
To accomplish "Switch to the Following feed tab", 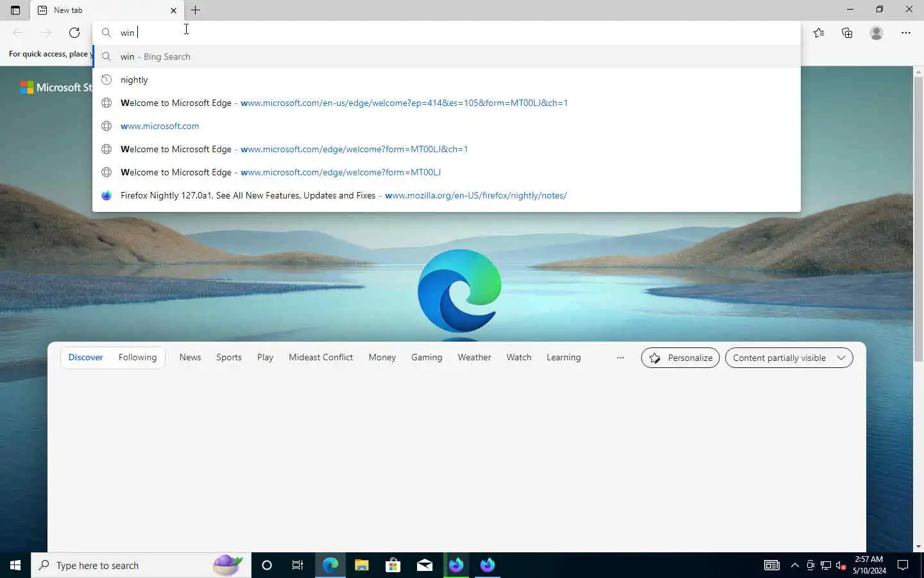I will click(x=137, y=358).
